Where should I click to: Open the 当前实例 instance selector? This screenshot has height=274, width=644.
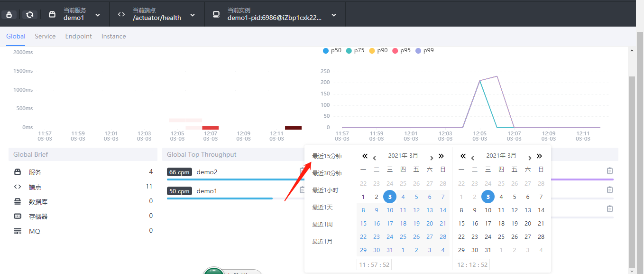click(x=275, y=14)
